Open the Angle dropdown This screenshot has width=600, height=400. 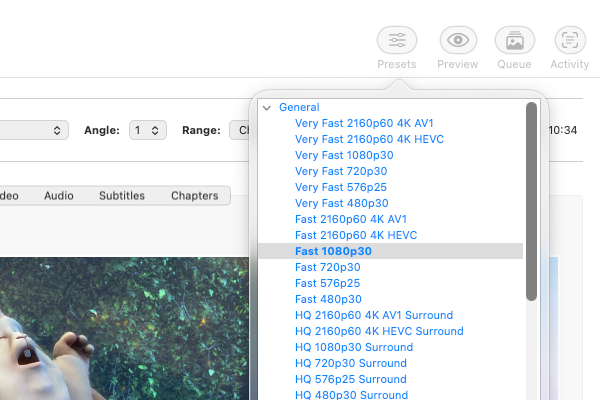pyautogui.click(x=148, y=130)
